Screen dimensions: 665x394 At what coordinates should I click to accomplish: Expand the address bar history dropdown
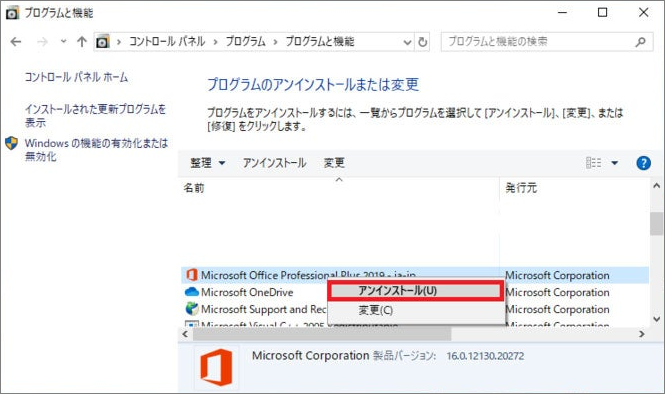click(x=407, y=42)
